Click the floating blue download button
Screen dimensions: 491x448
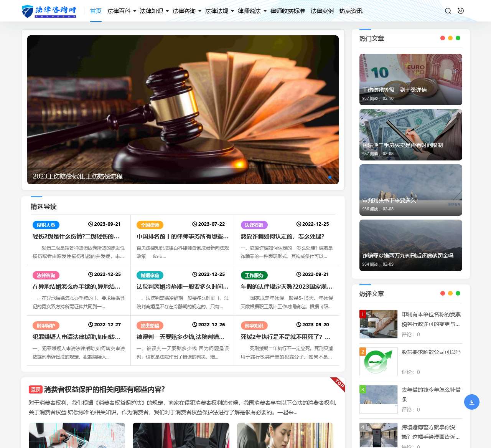(472, 402)
